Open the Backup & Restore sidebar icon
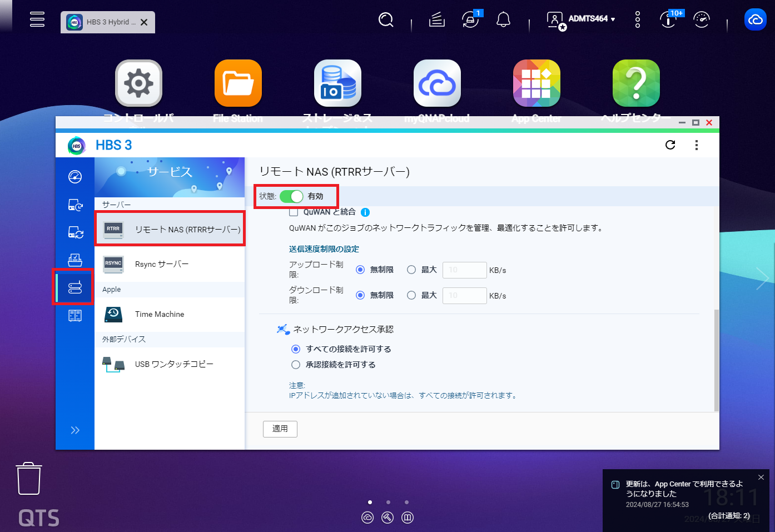The image size is (775, 532). click(75, 205)
